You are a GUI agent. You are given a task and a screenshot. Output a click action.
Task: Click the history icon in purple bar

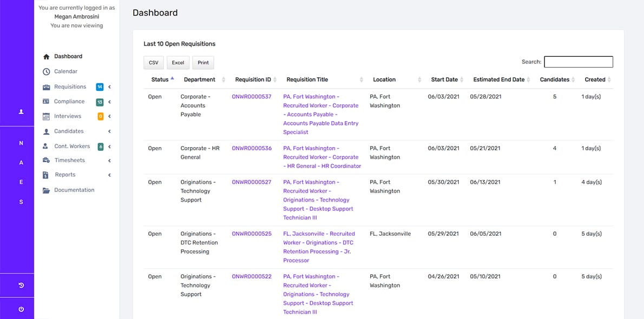[21, 285]
